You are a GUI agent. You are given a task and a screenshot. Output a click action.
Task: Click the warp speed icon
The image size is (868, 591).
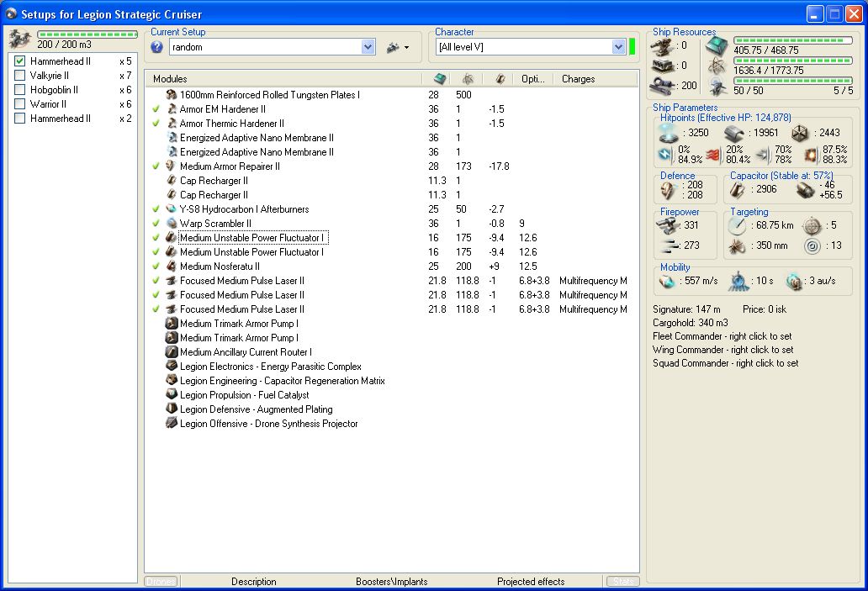point(795,281)
